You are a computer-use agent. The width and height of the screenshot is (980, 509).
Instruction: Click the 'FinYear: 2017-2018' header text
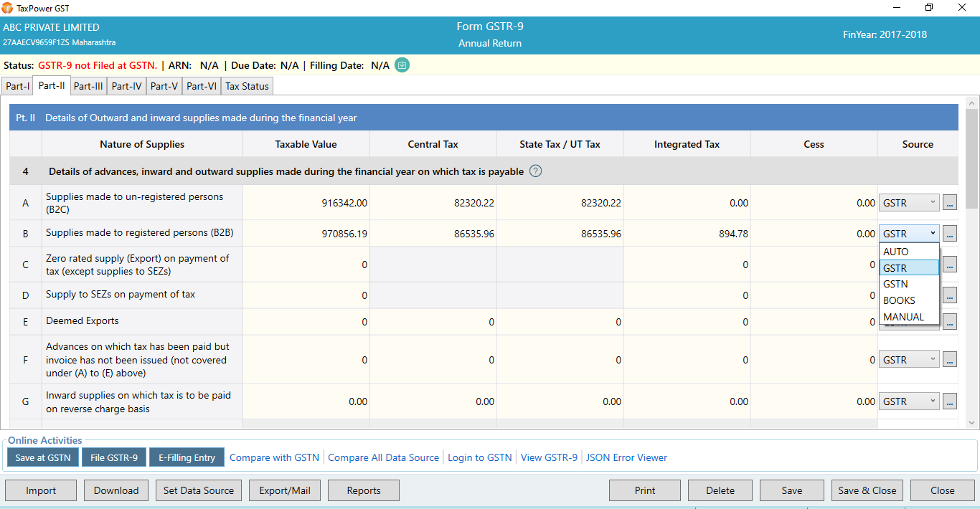885,34
